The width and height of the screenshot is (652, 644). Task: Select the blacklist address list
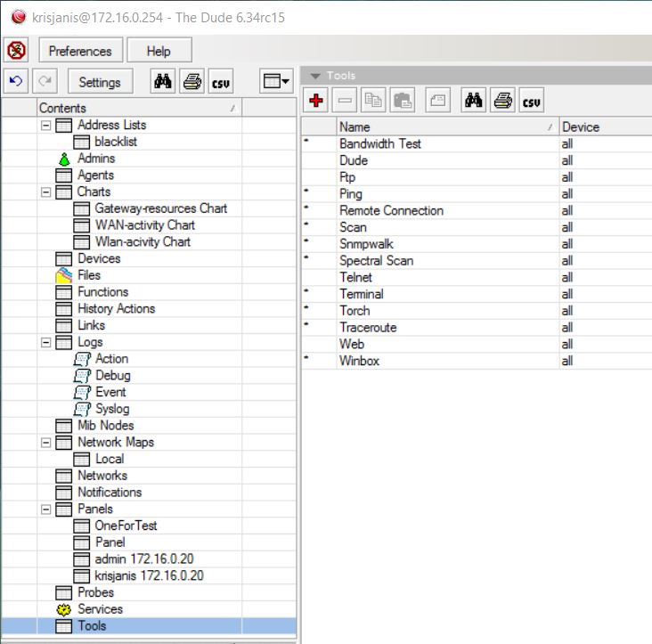click(116, 142)
